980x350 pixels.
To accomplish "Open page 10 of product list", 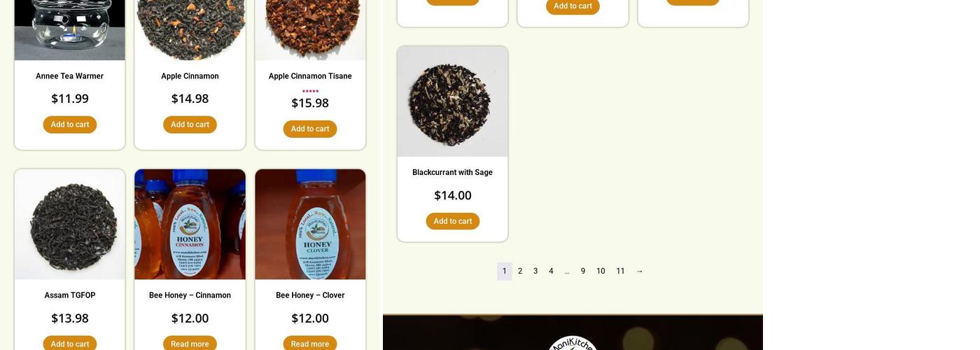I will [x=601, y=272].
